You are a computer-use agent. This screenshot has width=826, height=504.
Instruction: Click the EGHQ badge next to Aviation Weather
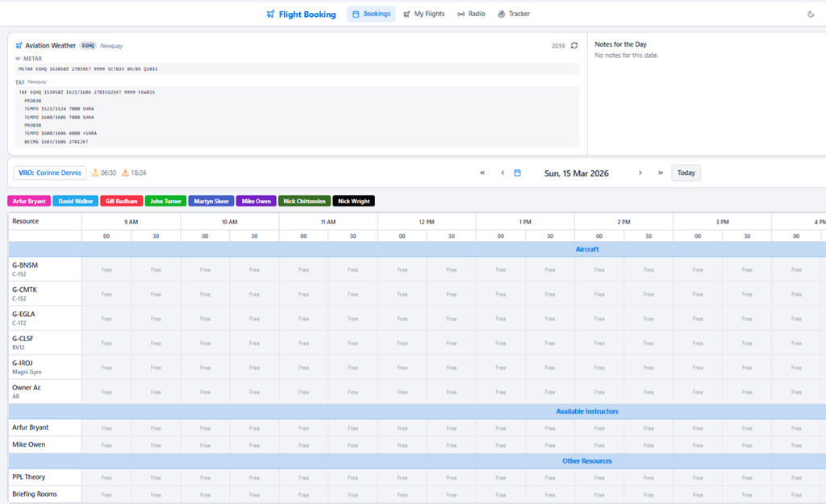click(88, 45)
